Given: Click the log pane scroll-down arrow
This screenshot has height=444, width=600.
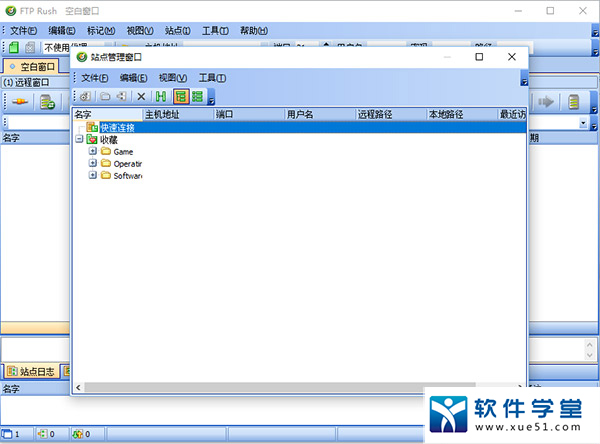Looking at the screenshot, I should point(590,355).
